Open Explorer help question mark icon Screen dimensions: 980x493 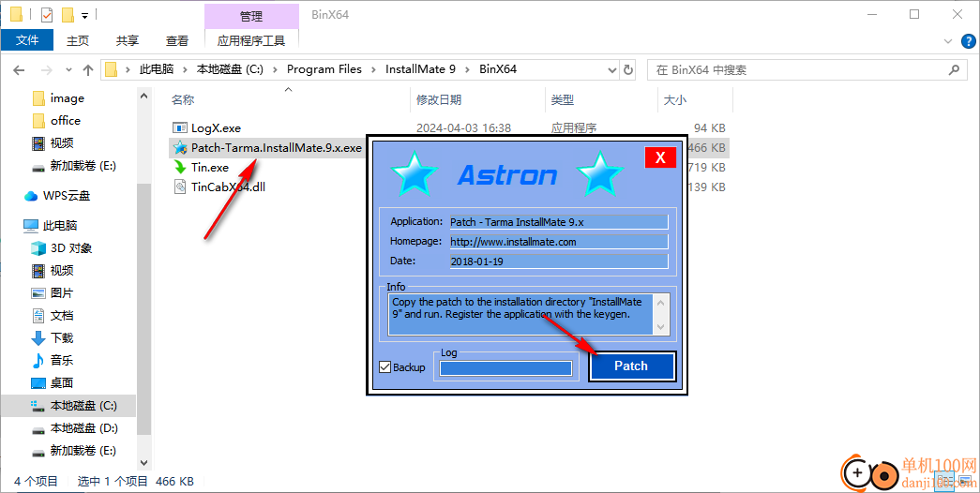click(966, 41)
